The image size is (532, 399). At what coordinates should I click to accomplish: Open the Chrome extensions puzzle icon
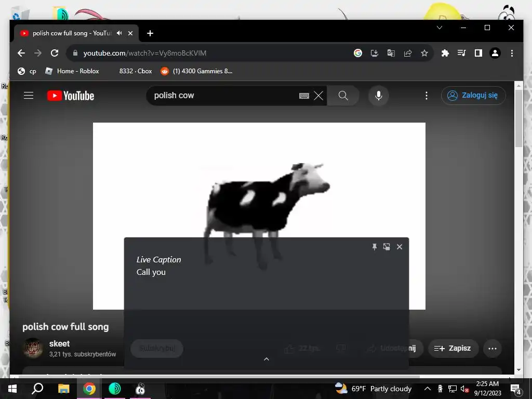click(x=445, y=53)
